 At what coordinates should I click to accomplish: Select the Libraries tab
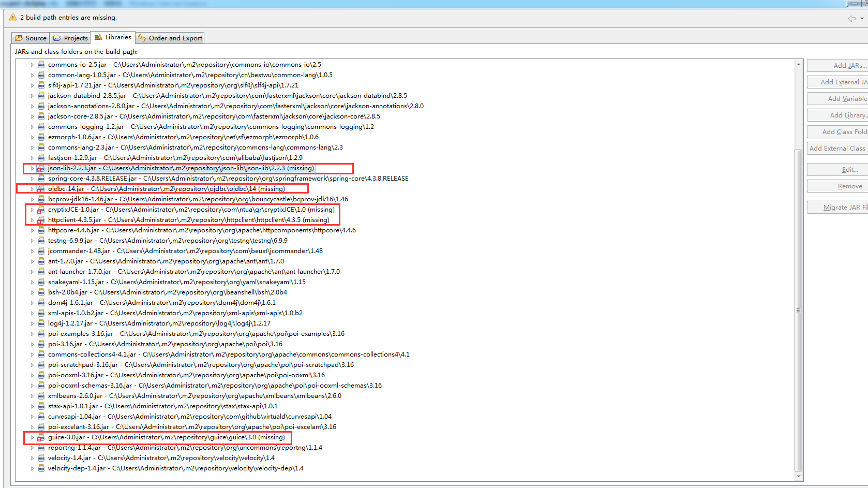click(x=113, y=37)
